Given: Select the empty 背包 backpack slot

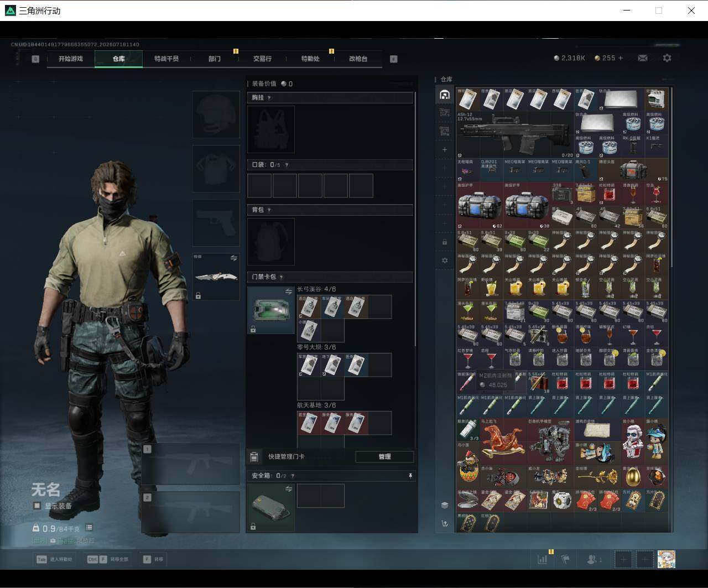Looking at the screenshot, I should pos(270,241).
